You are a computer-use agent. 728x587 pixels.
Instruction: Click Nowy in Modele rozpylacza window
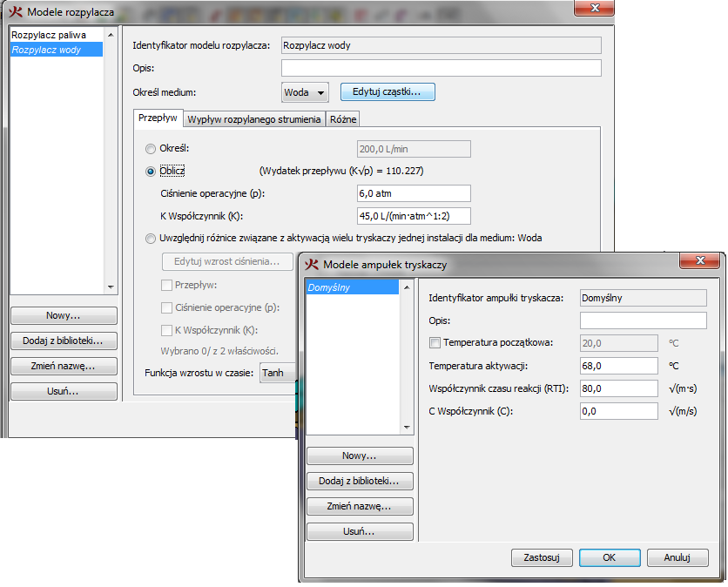pos(64,316)
